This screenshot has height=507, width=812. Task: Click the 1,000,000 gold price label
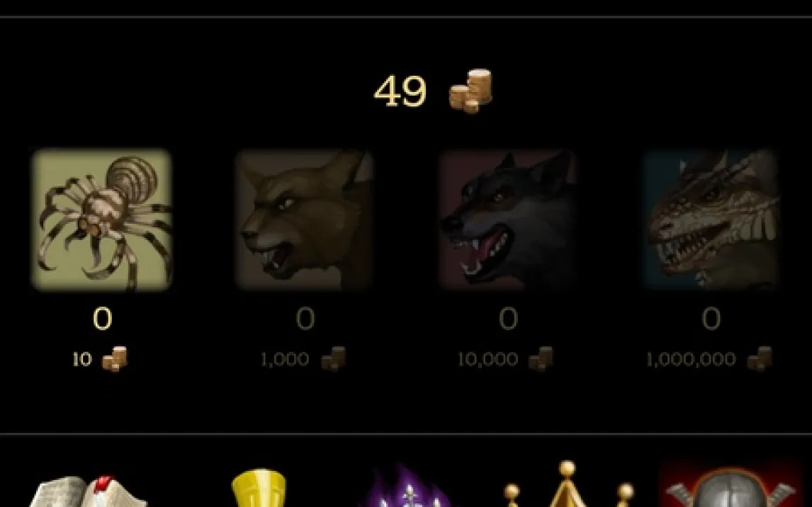(x=691, y=359)
